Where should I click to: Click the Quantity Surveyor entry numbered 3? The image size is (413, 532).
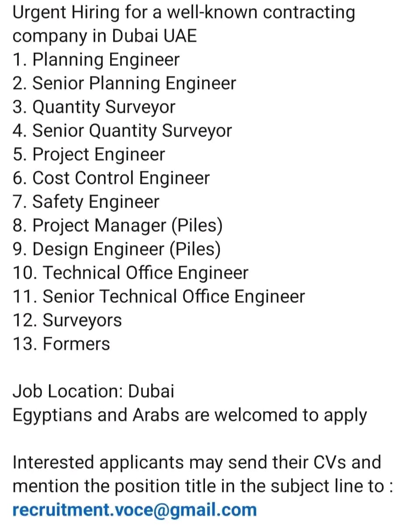[x=94, y=107]
